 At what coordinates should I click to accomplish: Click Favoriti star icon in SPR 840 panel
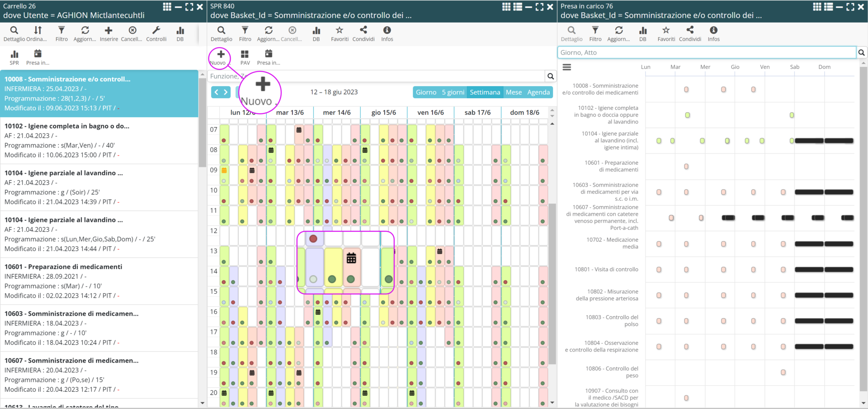pyautogui.click(x=340, y=30)
